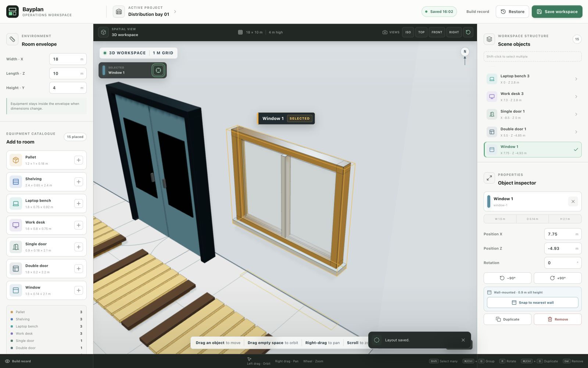Expand the Distribution bay 01 project chevron
This screenshot has width=588, height=368.
pos(175,12)
